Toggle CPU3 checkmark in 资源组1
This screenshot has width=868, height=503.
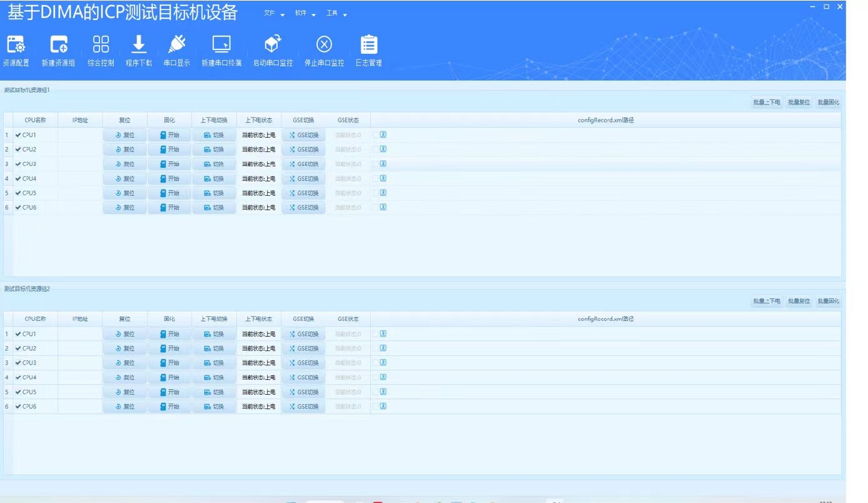click(18, 164)
